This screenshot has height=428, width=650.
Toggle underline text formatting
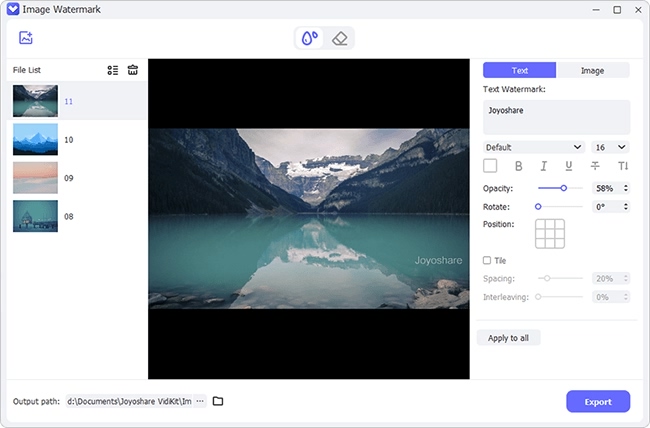click(x=569, y=166)
